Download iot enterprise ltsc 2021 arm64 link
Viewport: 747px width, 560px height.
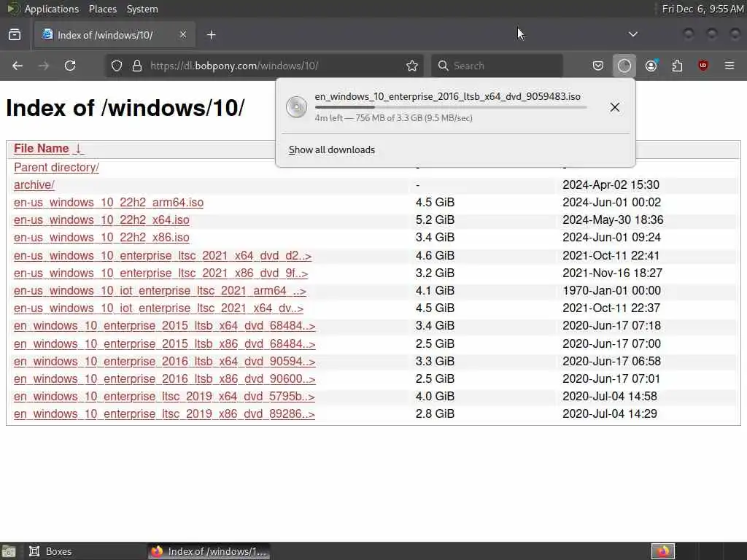coord(160,291)
